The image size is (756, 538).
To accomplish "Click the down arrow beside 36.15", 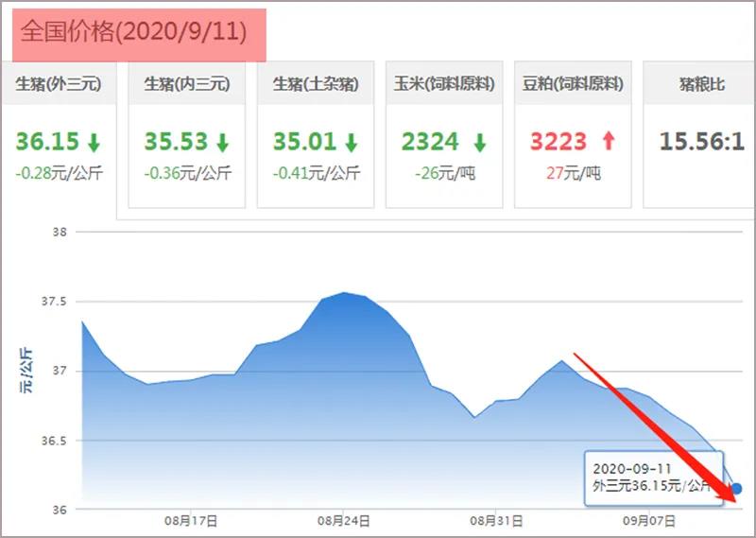I will 94,143.
